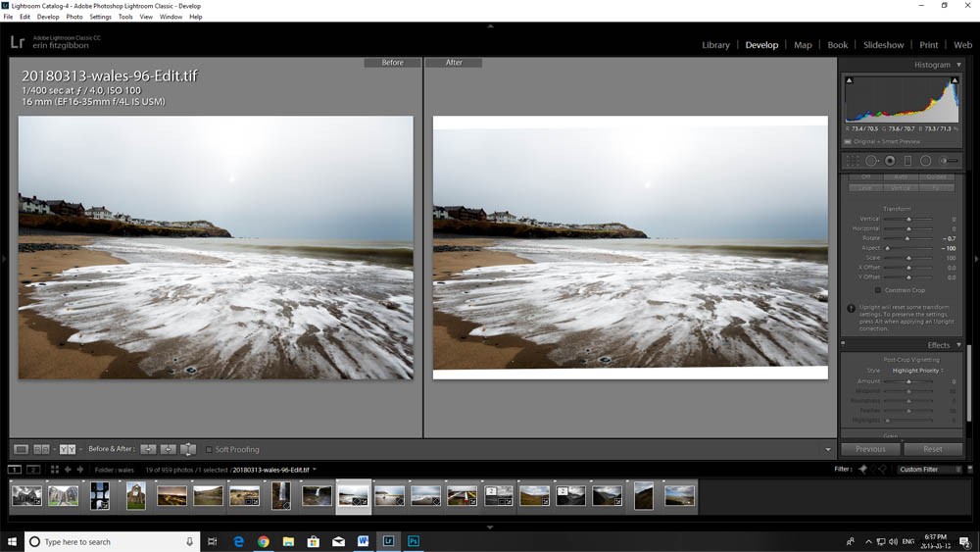Open the filmstrip filename path dropdown
This screenshot has height=552, width=980.
click(x=315, y=470)
